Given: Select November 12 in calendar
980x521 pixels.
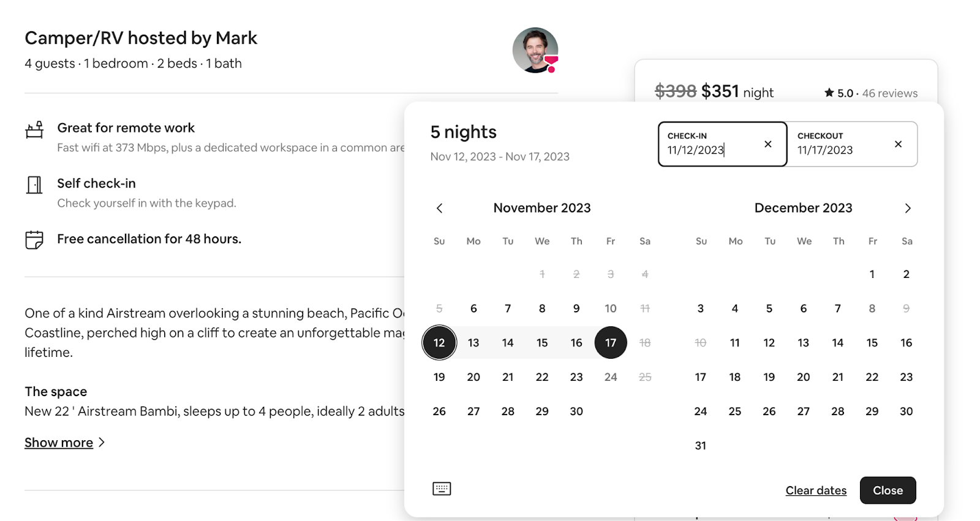Looking at the screenshot, I should (439, 343).
